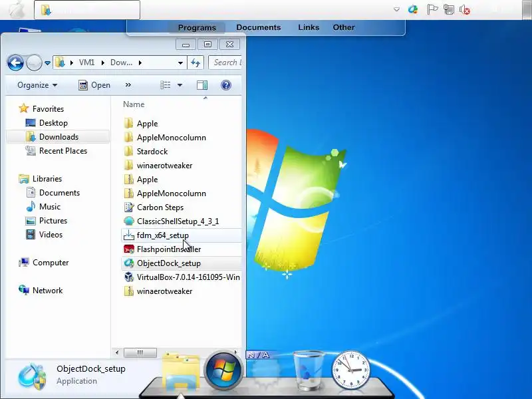Select the winaerotweaker zip archive
532x399 pixels.
(x=164, y=291)
